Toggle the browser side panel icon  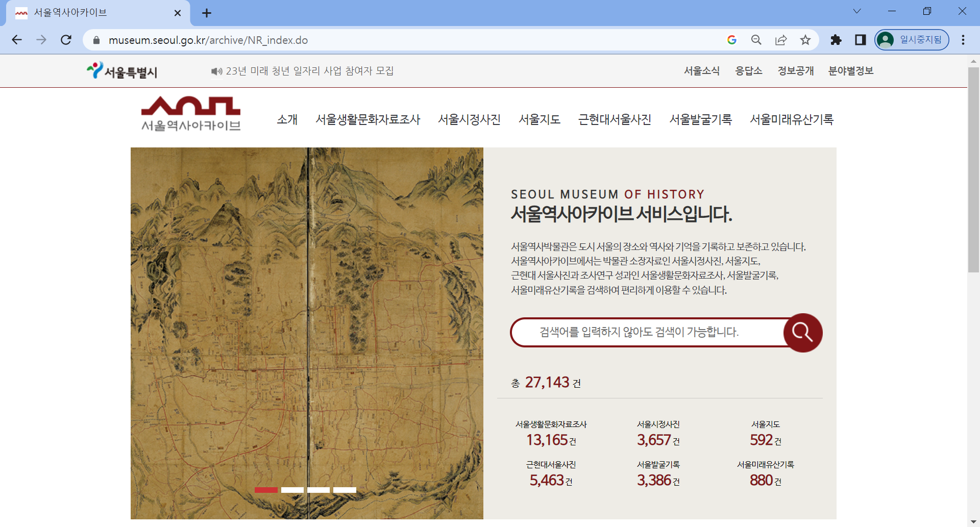point(861,40)
